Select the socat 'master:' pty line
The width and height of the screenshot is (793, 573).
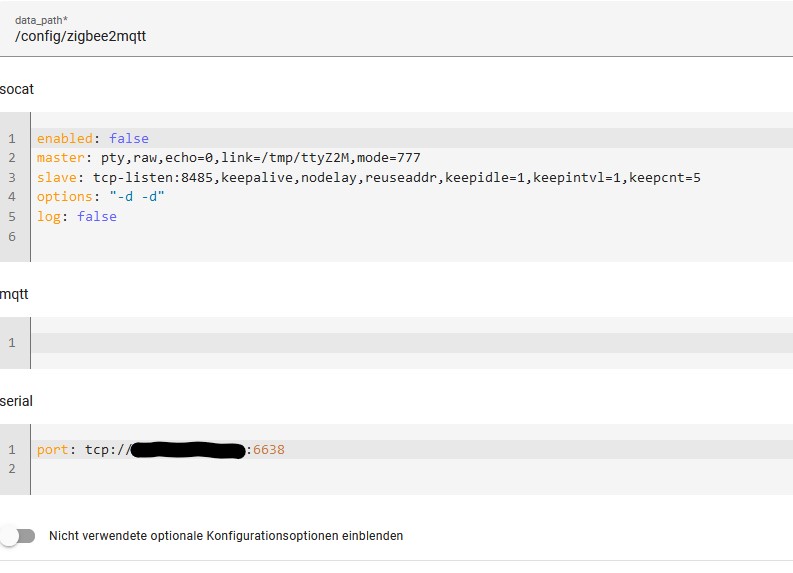[229, 158]
